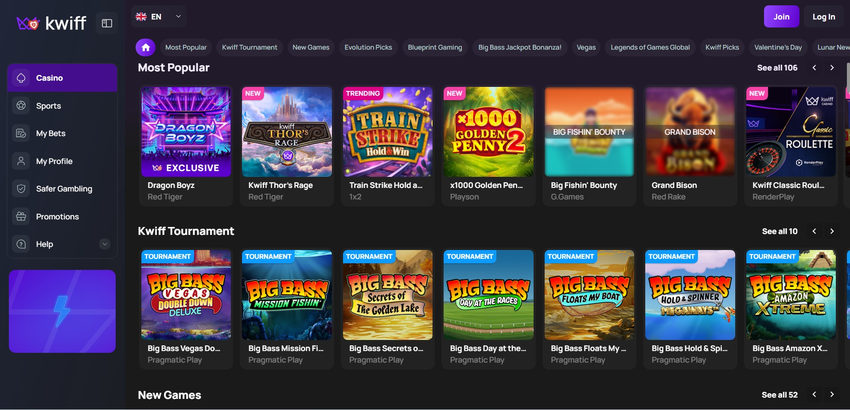
Task: Click See all 106 for Most Popular
Action: point(777,68)
